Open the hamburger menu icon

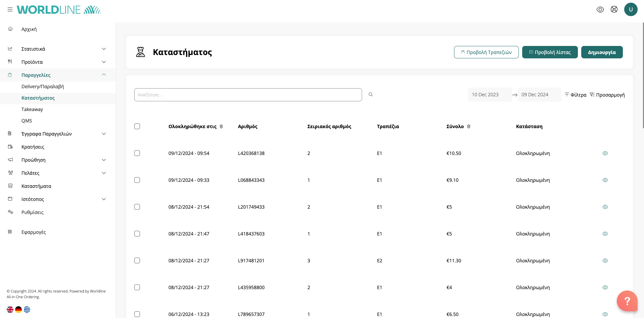pyautogui.click(x=10, y=9)
